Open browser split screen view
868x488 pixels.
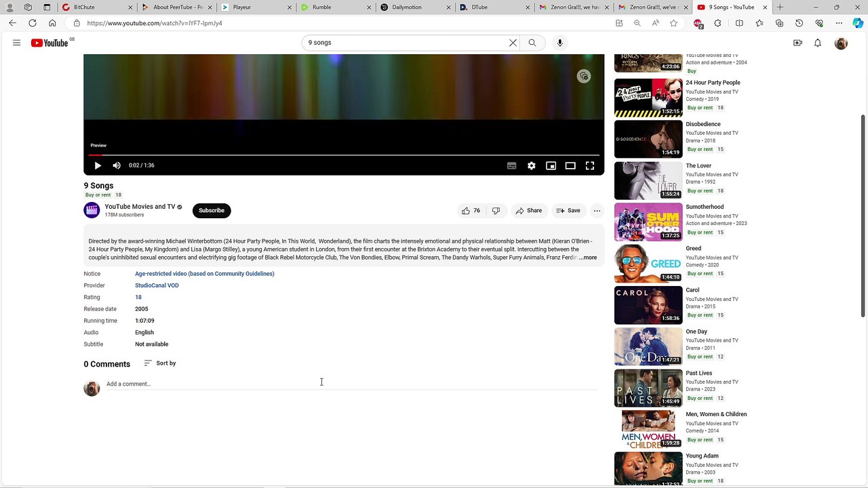[739, 23]
